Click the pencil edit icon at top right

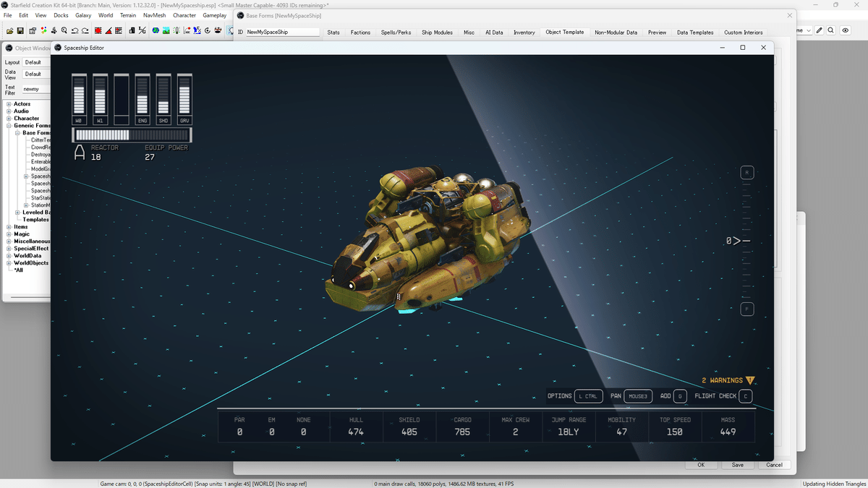point(820,30)
